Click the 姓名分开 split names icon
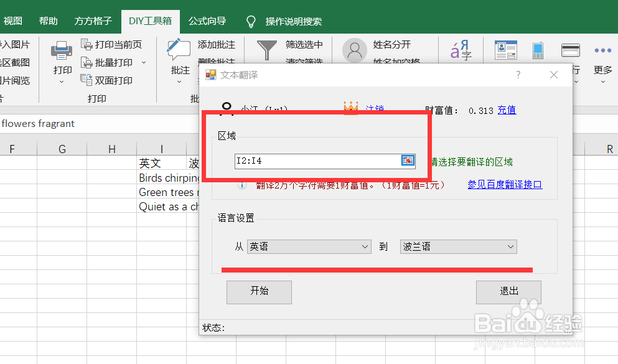The height and width of the screenshot is (364, 618). tap(354, 50)
